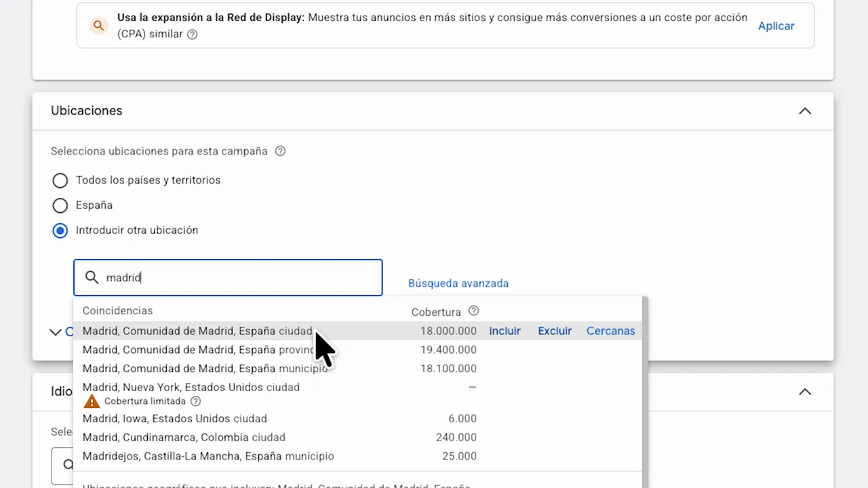Click the 18.100.000 coverage value
The width and height of the screenshot is (868, 488).
448,369
